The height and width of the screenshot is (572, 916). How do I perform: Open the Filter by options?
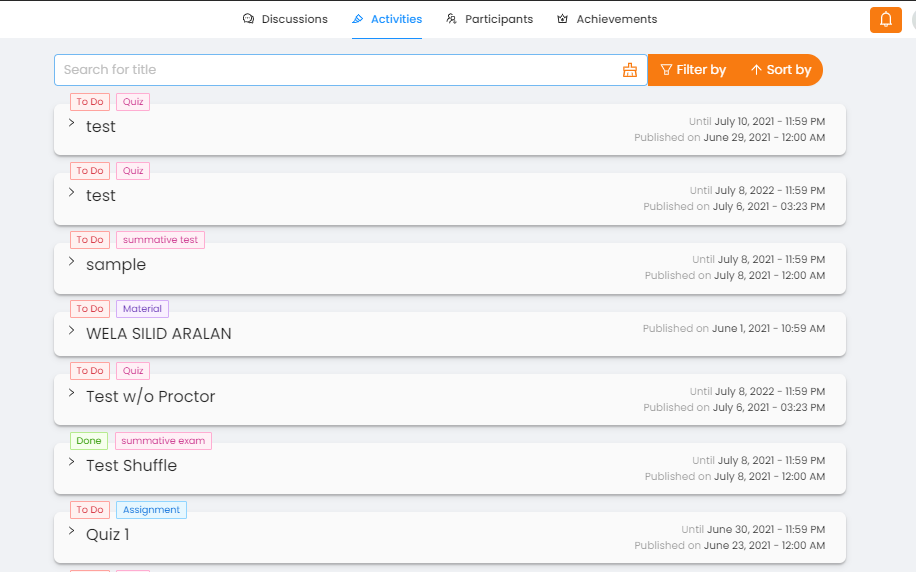(693, 70)
